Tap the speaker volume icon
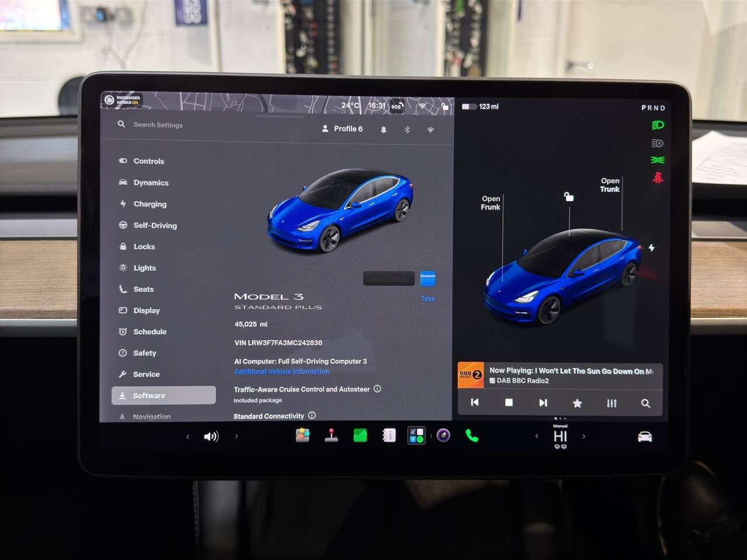The height and width of the screenshot is (560, 747). 211,436
